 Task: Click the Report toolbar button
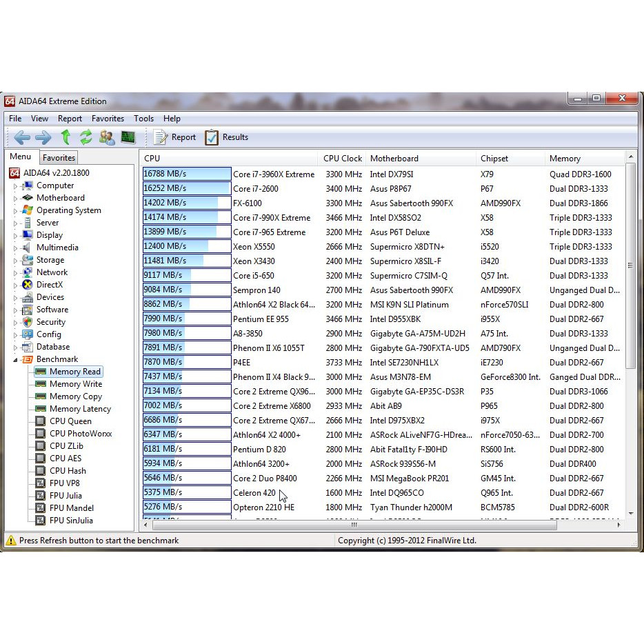point(175,137)
